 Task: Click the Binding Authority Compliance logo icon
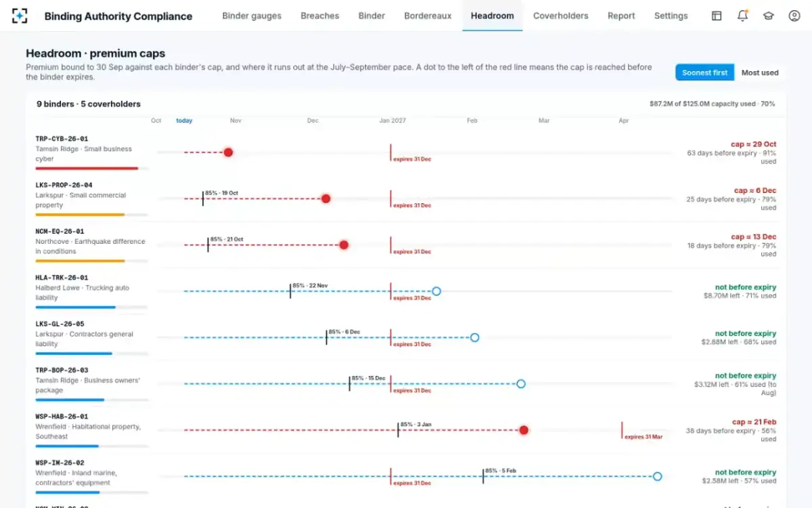coord(20,16)
